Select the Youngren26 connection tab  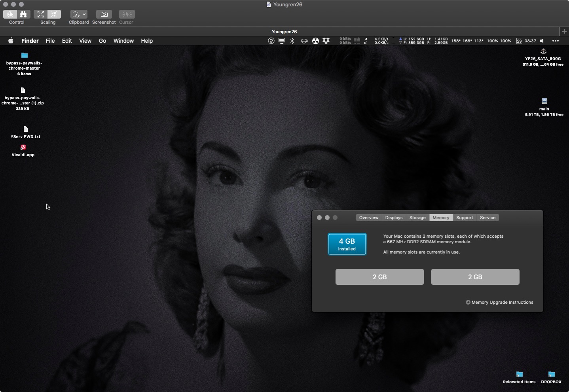click(284, 32)
